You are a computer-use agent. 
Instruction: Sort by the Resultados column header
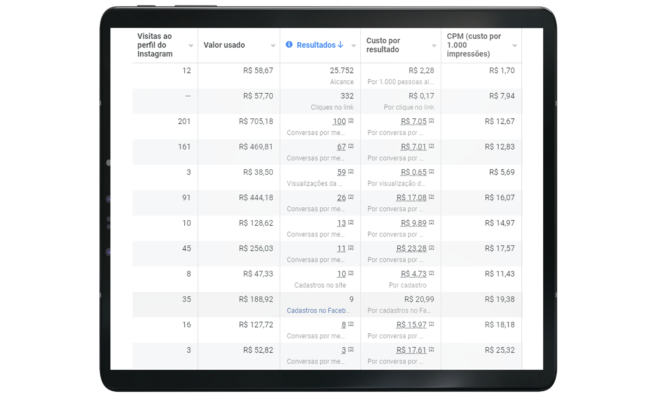316,45
